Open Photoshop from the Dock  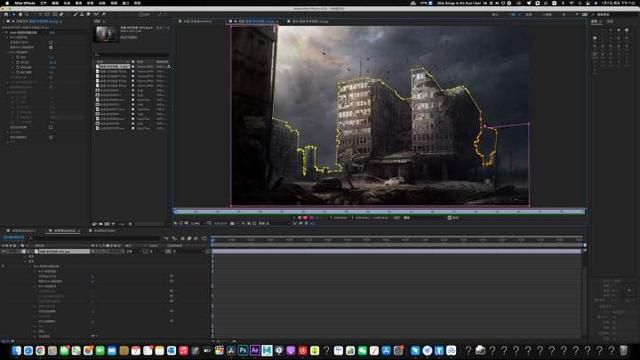[x=243, y=350]
